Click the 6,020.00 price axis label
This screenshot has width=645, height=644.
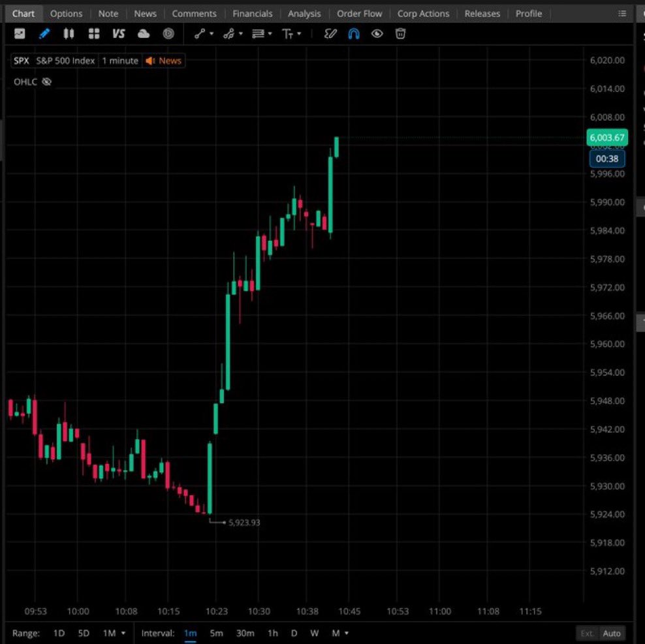click(607, 60)
